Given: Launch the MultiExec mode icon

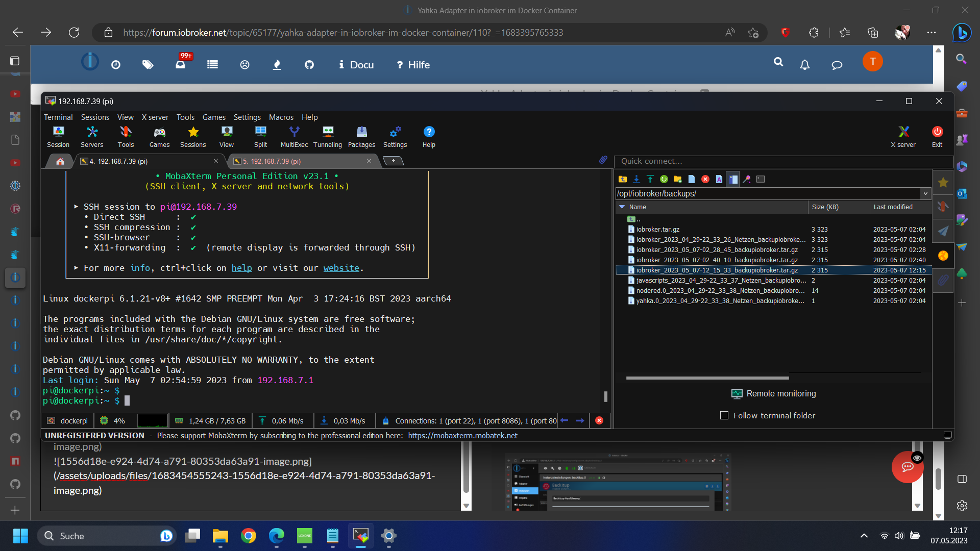Looking at the screenshot, I should pyautogui.click(x=294, y=137).
